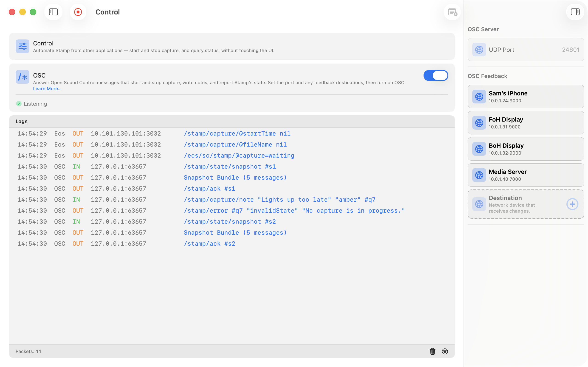Open the Learn More link
The image size is (588, 367).
[47, 89]
